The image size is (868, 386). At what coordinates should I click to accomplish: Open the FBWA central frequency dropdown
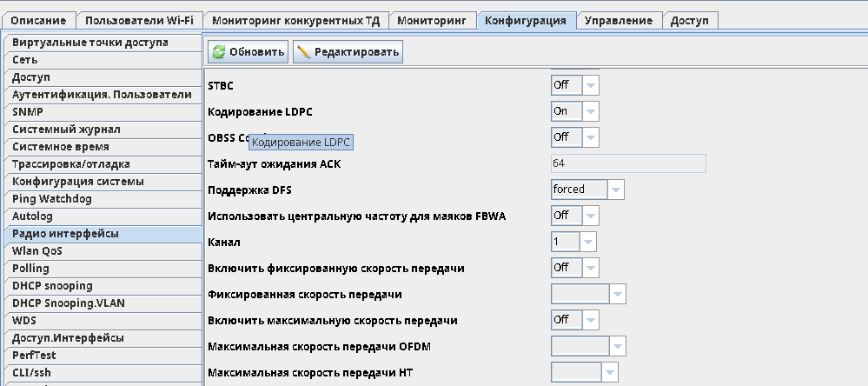click(591, 216)
